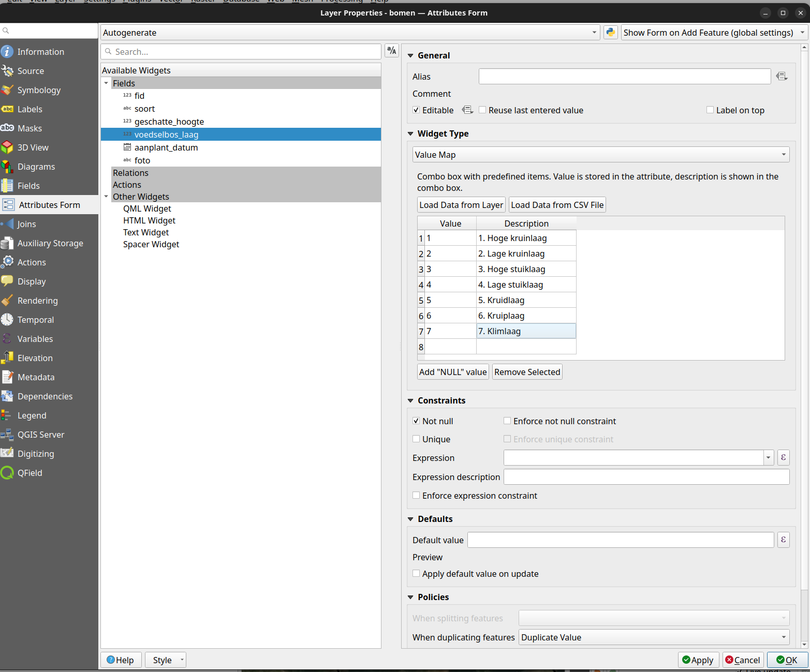This screenshot has height=672, width=810.
Task: Toggle the case-sensitivity search button
Action: (x=392, y=51)
